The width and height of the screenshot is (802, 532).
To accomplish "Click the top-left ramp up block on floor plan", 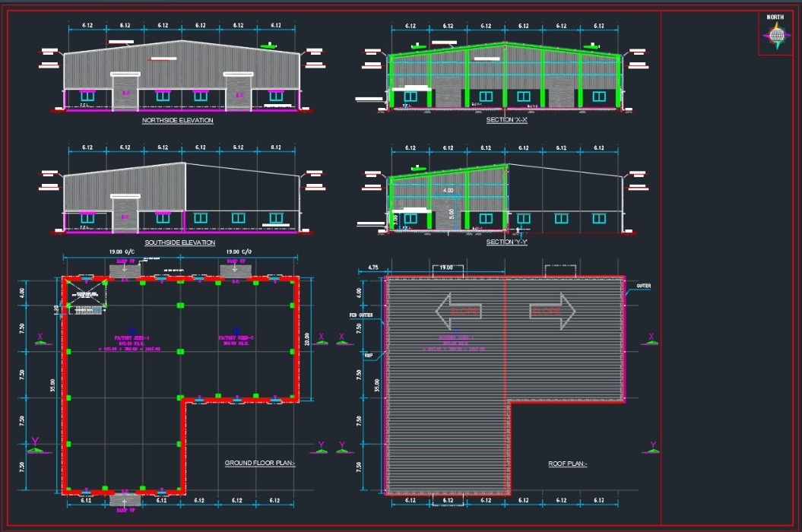I will pyautogui.click(x=124, y=270).
